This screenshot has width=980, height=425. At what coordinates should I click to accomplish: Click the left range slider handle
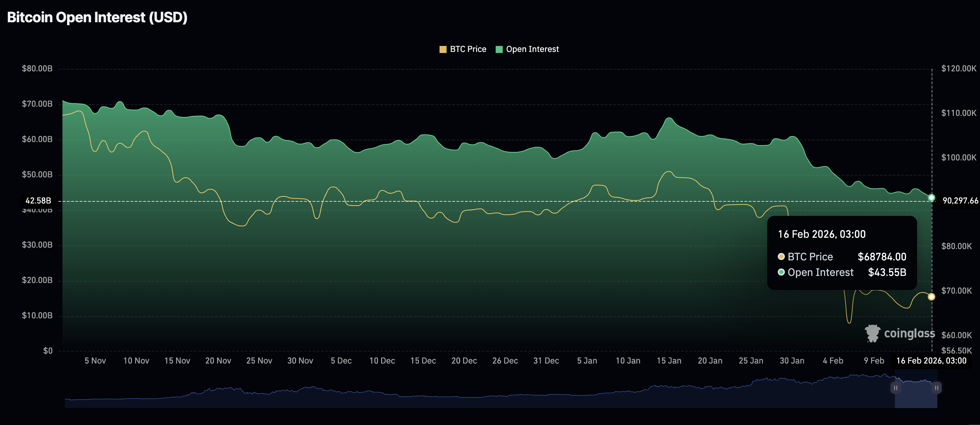point(895,388)
